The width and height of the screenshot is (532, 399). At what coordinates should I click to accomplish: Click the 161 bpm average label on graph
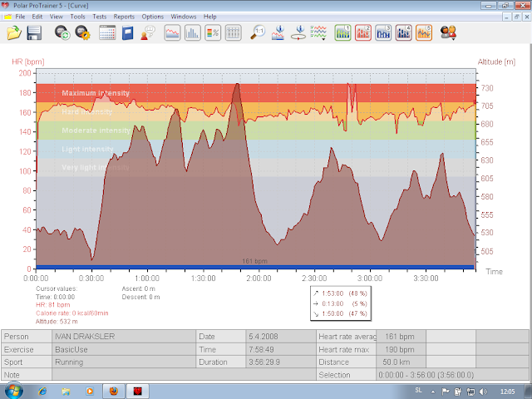pyautogui.click(x=254, y=261)
